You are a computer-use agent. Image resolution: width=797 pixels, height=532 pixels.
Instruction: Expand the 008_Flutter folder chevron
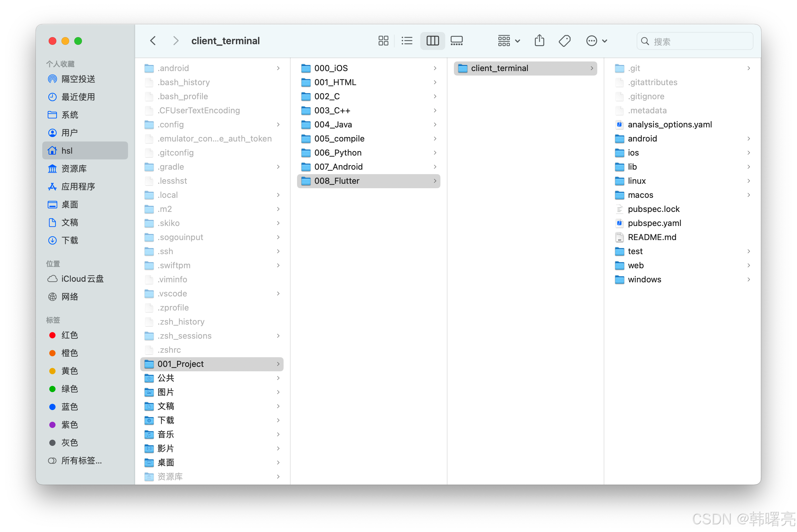click(x=435, y=181)
